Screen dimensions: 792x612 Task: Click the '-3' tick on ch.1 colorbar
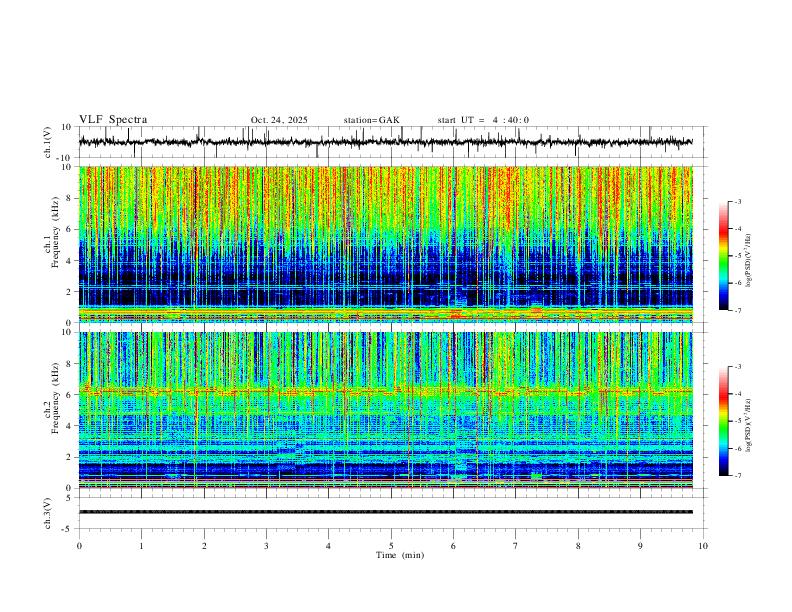[737, 201]
